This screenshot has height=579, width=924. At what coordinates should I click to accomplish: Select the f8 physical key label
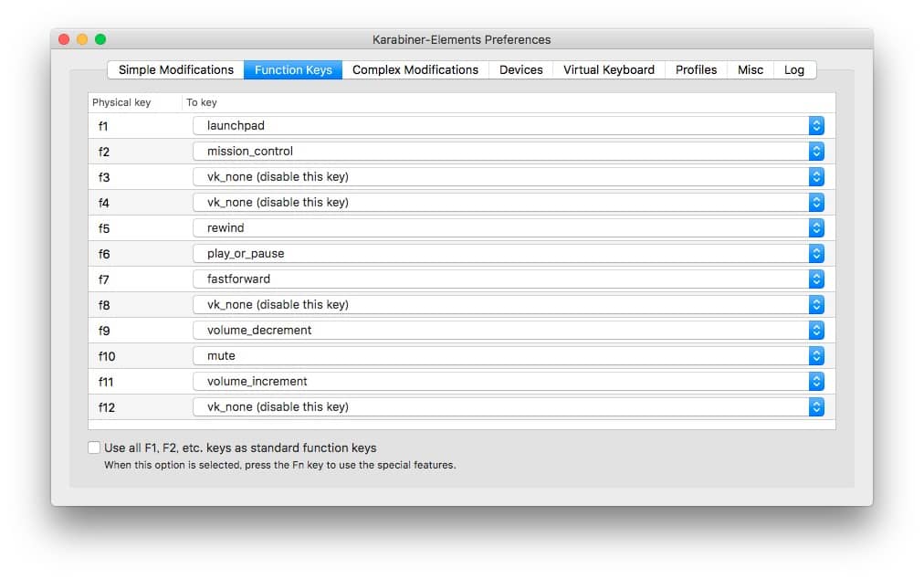pyautogui.click(x=104, y=305)
